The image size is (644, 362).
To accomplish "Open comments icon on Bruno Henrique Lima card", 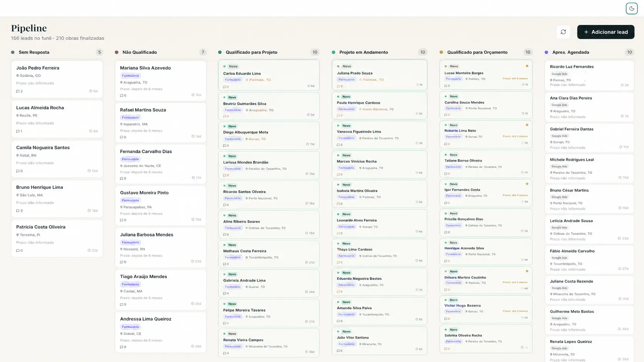I will tap(18, 211).
